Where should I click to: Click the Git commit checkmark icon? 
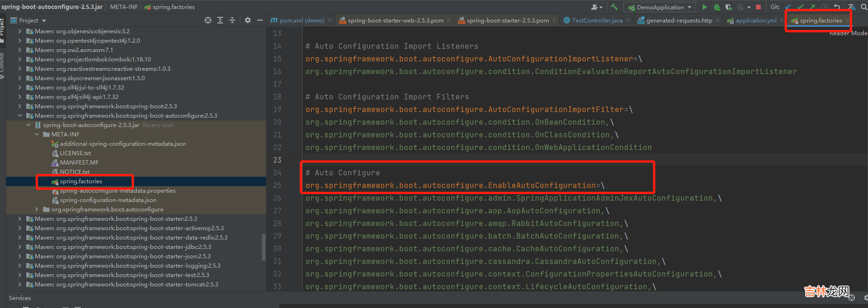(800, 7)
